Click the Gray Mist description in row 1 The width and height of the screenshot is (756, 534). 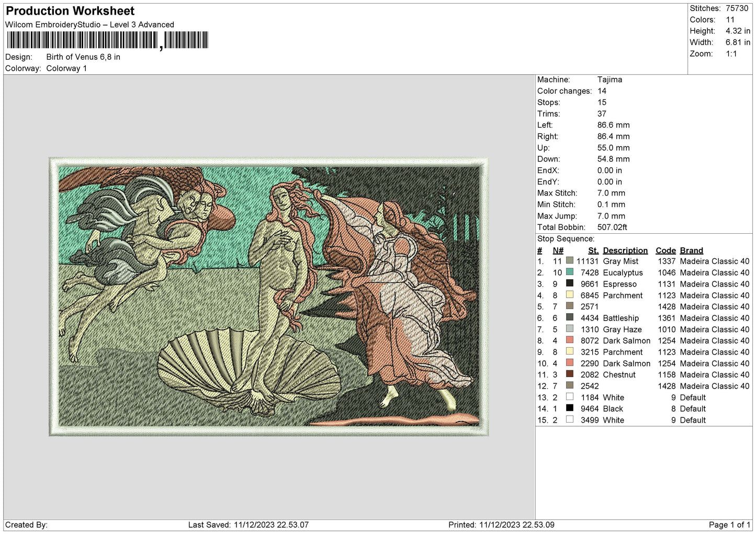pyautogui.click(x=620, y=261)
